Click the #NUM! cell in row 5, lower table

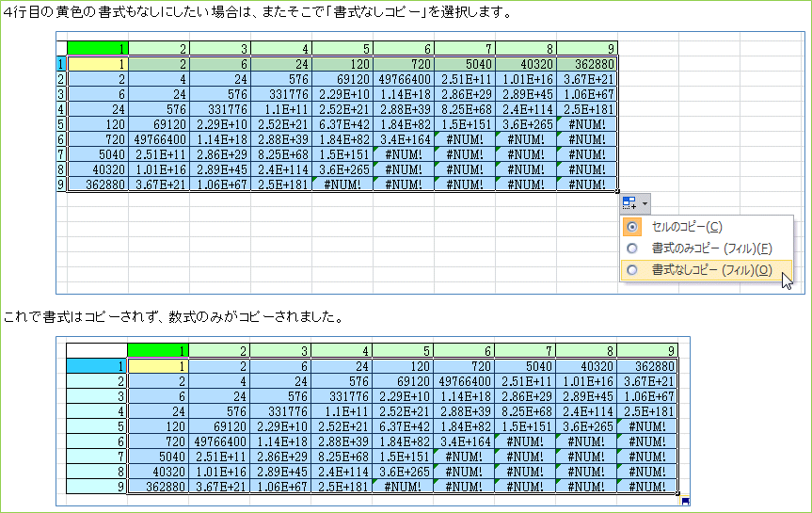(x=646, y=426)
